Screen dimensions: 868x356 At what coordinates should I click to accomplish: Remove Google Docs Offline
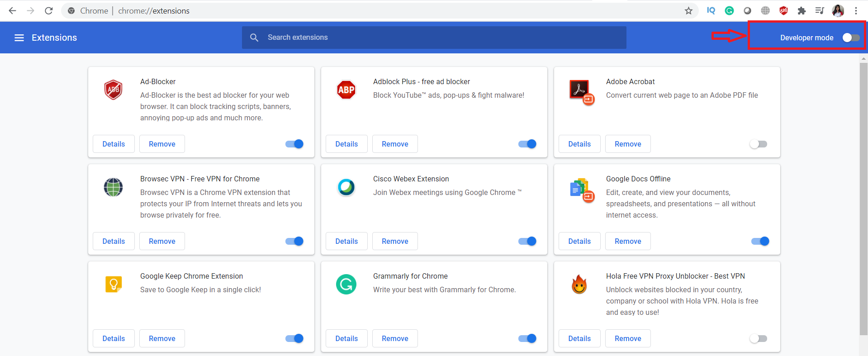pyautogui.click(x=628, y=241)
